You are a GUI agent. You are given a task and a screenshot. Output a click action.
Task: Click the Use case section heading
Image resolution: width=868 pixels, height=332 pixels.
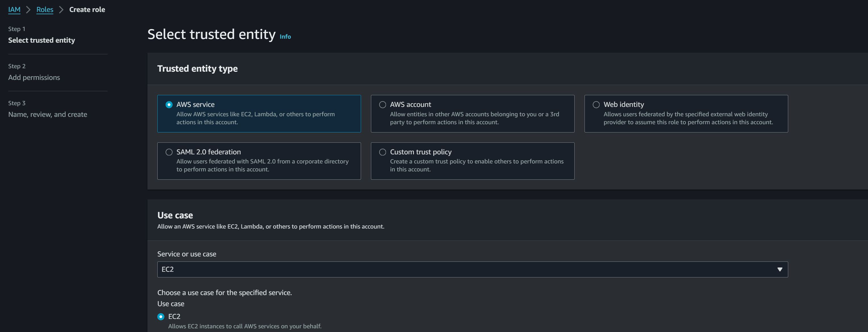[x=175, y=215]
